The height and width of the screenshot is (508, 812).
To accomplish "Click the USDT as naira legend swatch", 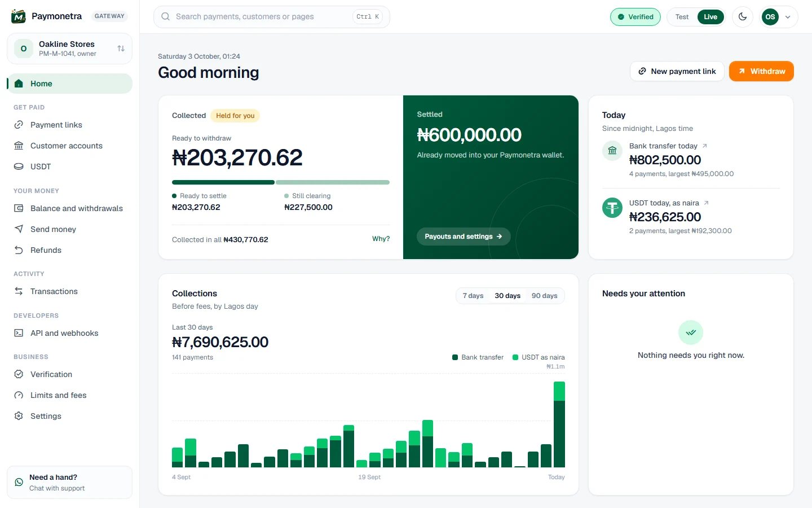I will 515,357.
